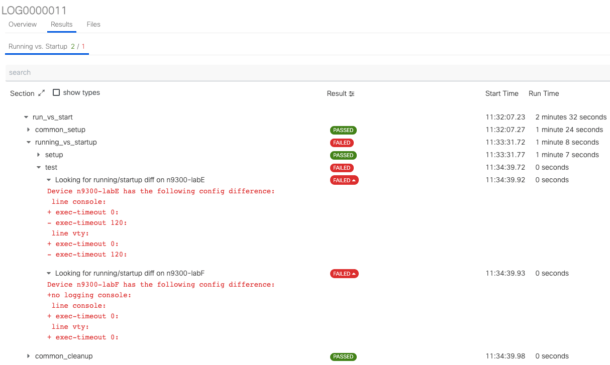Switch to the Overview tab
The height and width of the screenshot is (365, 610).
pyautogui.click(x=23, y=24)
